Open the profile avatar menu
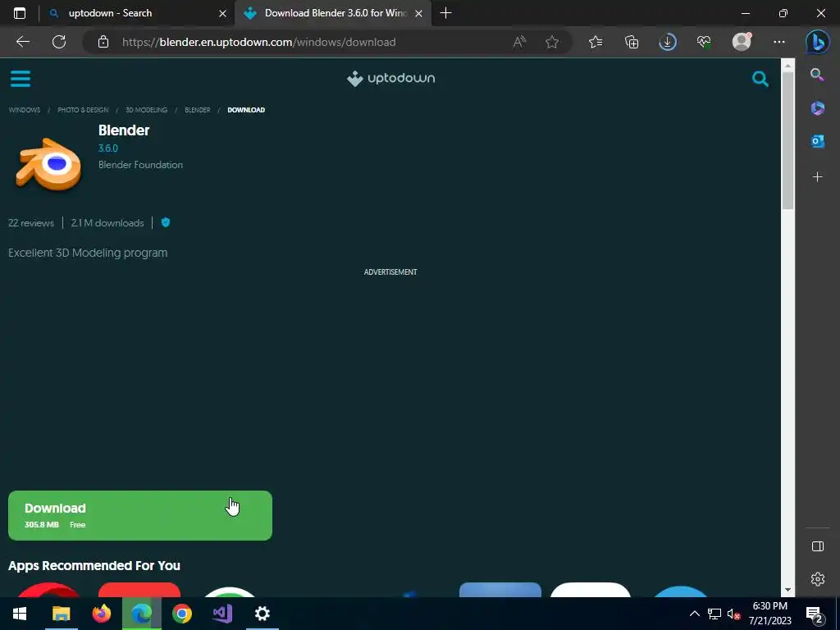Image resolution: width=840 pixels, height=630 pixels. (x=742, y=42)
